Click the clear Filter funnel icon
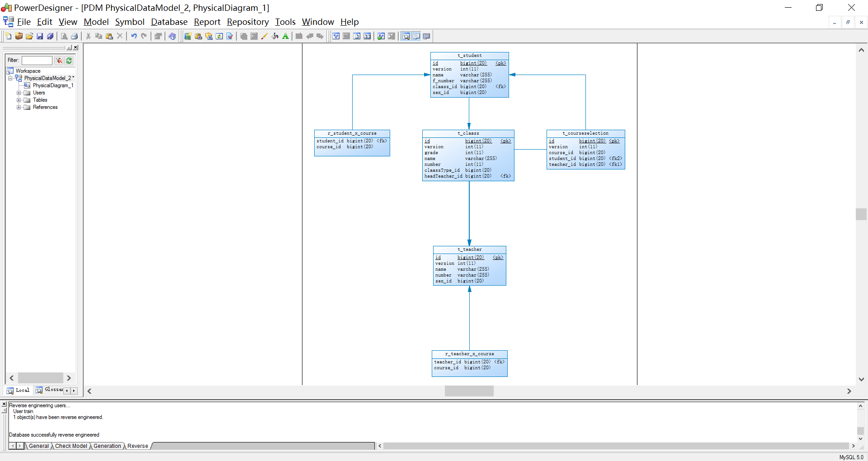Screen dimensions: 868x461 [58, 60]
